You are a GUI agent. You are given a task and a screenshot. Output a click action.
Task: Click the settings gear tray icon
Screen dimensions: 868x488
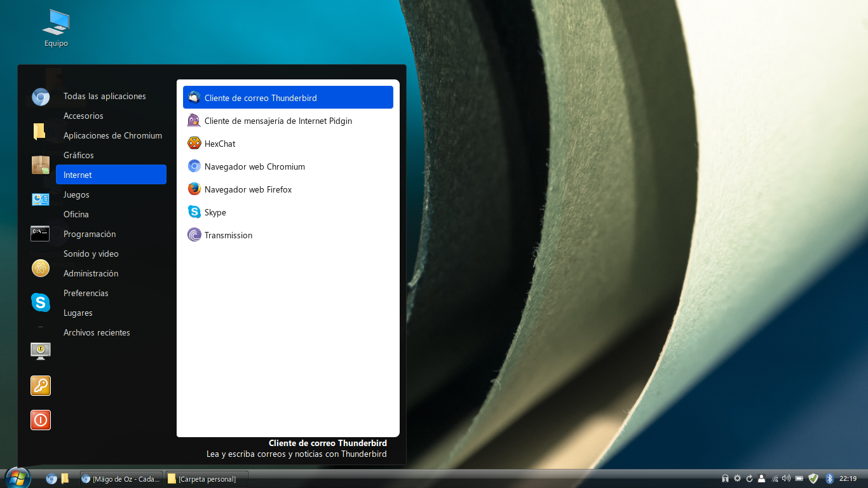coord(737,478)
